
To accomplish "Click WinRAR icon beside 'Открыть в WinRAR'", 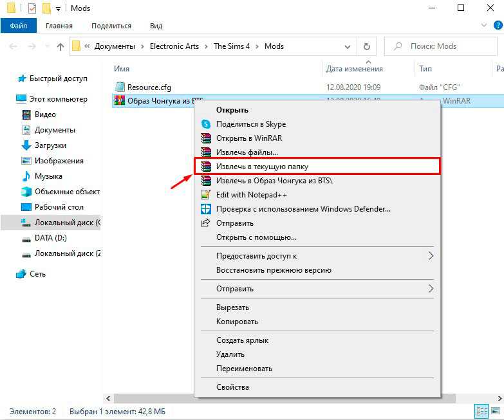I will tap(206, 138).
